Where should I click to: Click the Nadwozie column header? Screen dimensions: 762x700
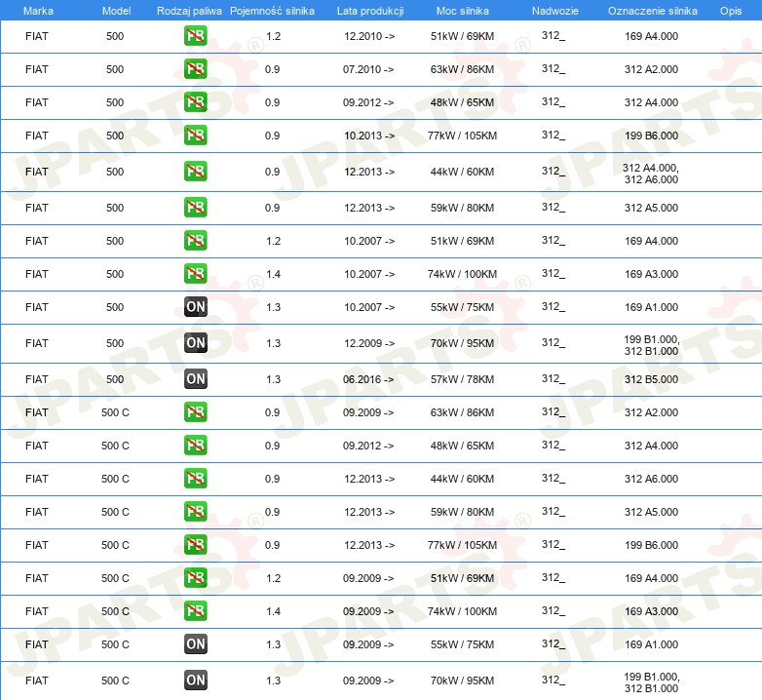(x=555, y=11)
